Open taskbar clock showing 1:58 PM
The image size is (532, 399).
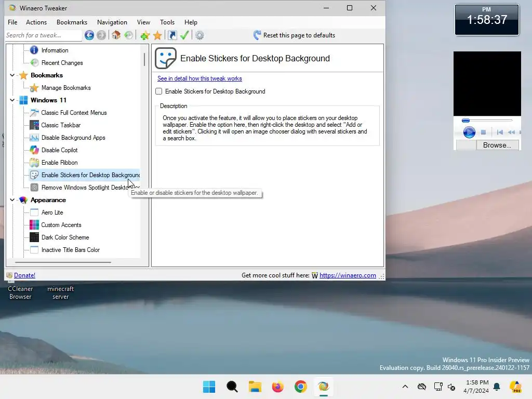(x=476, y=387)
